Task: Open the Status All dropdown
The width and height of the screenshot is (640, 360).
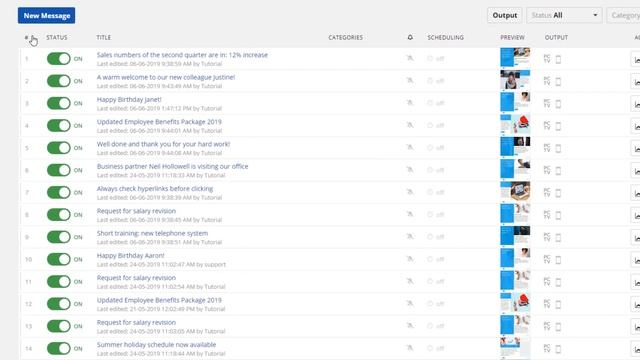Action: (564, 16)
